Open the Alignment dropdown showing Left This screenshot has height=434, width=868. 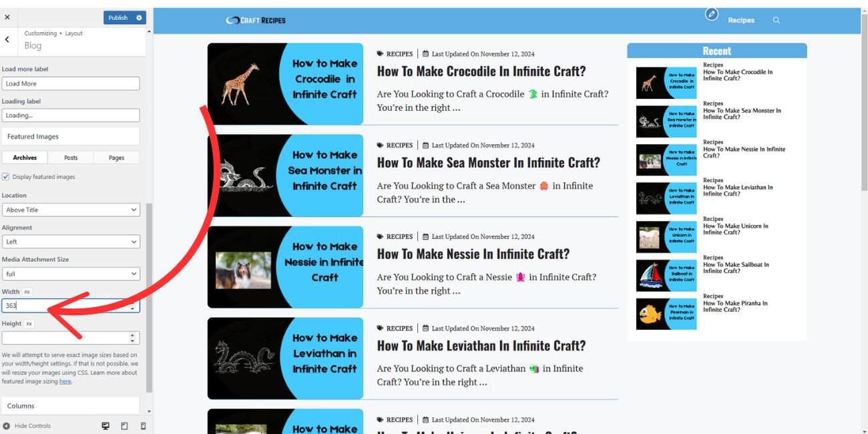[71, 242]
